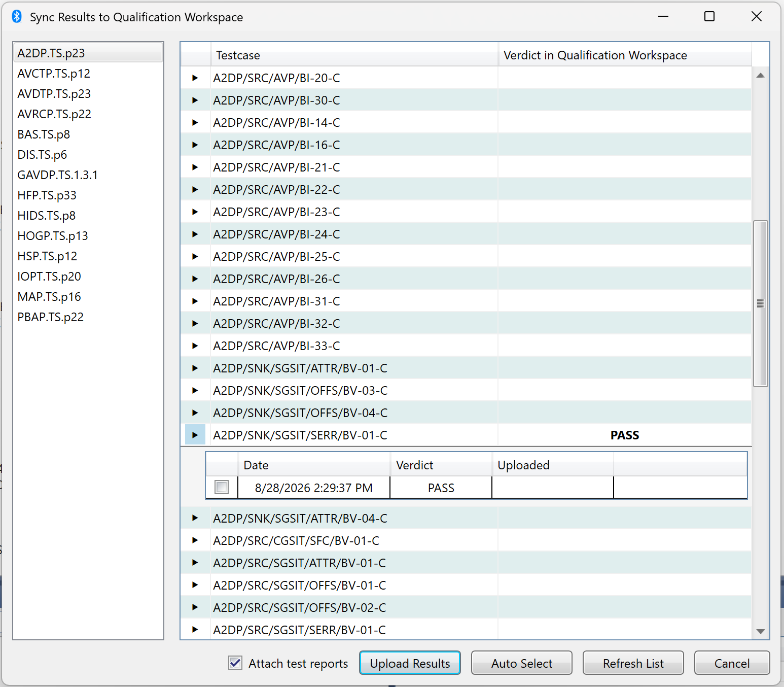The width and height of the screenshot is (784, 687).
Task: Click the Uploaded column header
Action: coord(553,465)
